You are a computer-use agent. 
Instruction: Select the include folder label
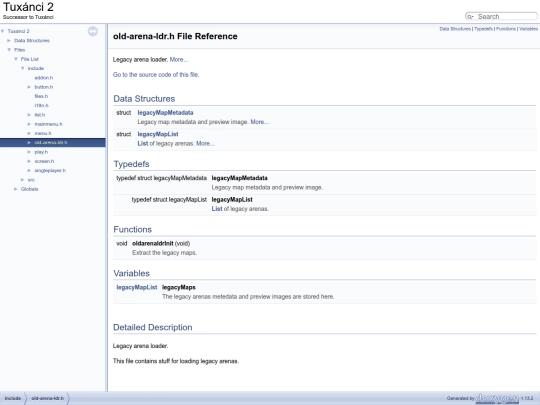tap(36, 69)
